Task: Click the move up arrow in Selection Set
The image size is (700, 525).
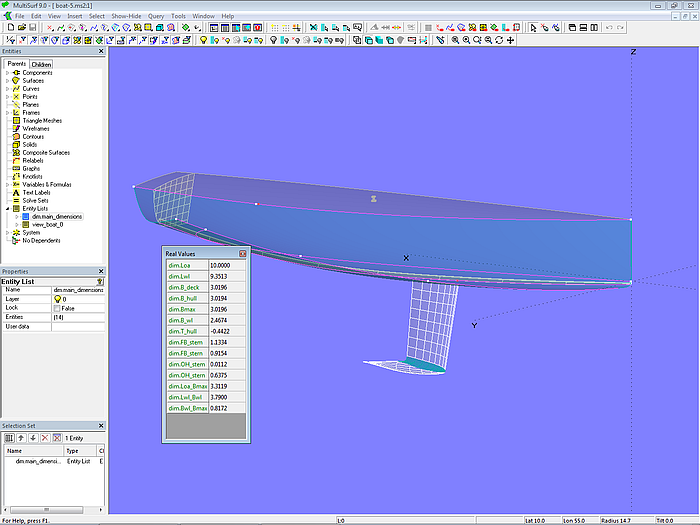Action: 21,437
